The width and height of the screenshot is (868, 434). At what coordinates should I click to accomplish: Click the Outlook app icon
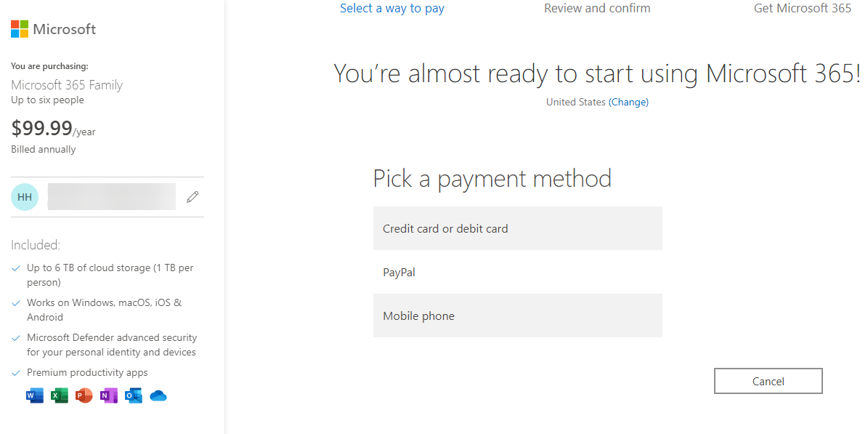click(x=134, y=396)
